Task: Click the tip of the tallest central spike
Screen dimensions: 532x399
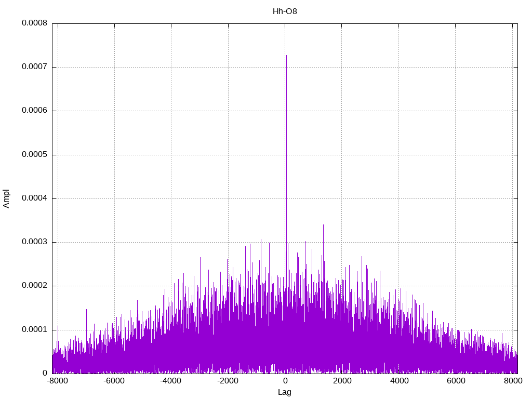Action: 286,56
